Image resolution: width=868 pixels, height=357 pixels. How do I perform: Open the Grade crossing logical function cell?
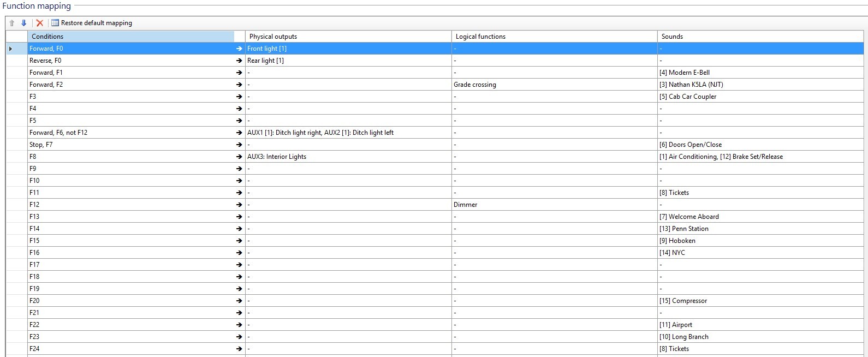point(554,85)
